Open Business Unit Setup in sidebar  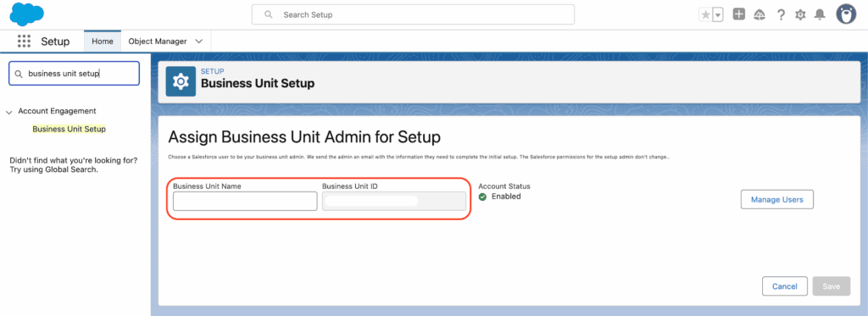point(70,129)
